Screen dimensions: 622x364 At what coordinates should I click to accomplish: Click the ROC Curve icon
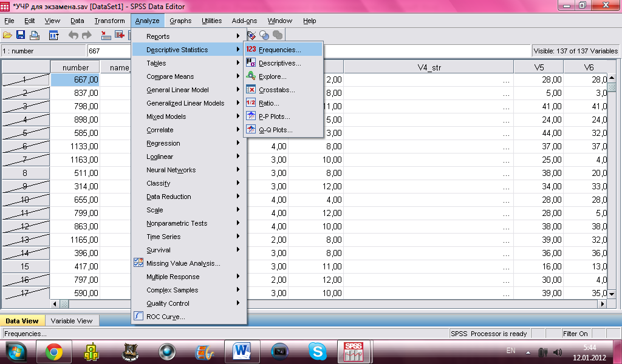[x=138, y=316]
